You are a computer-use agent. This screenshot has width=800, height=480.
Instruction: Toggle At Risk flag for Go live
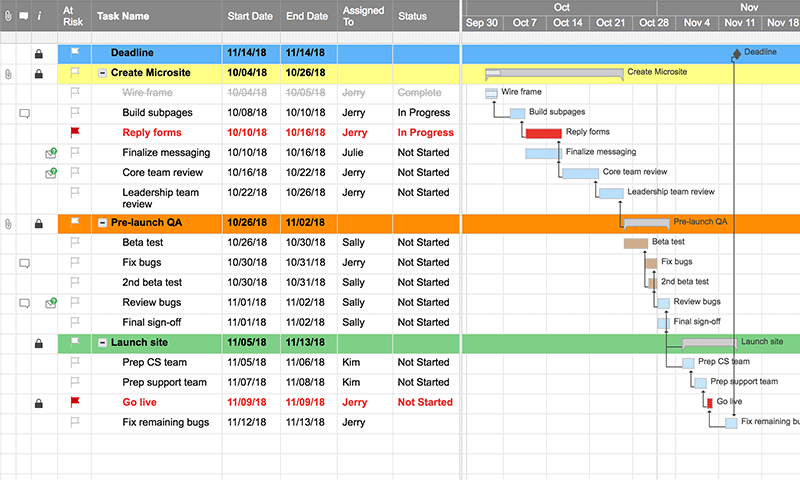coord(75,402)
